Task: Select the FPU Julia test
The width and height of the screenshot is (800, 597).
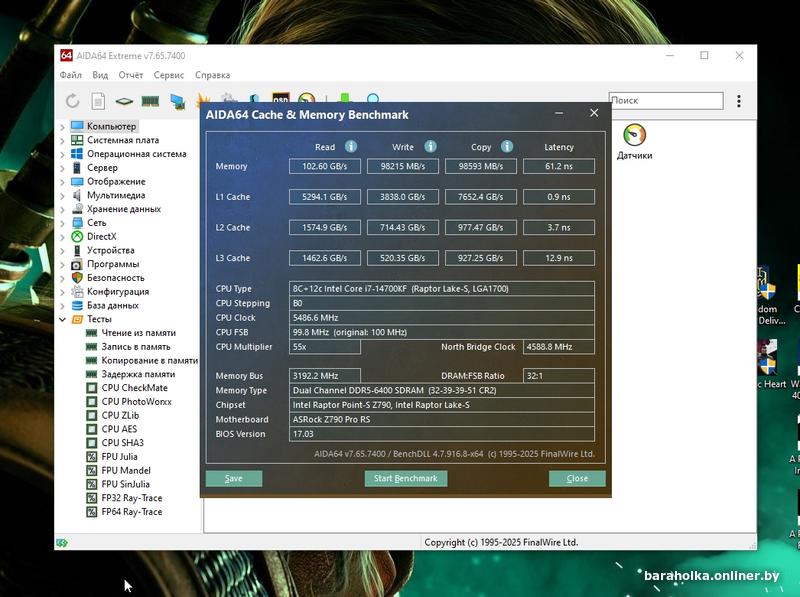Action: pos(119,457)
